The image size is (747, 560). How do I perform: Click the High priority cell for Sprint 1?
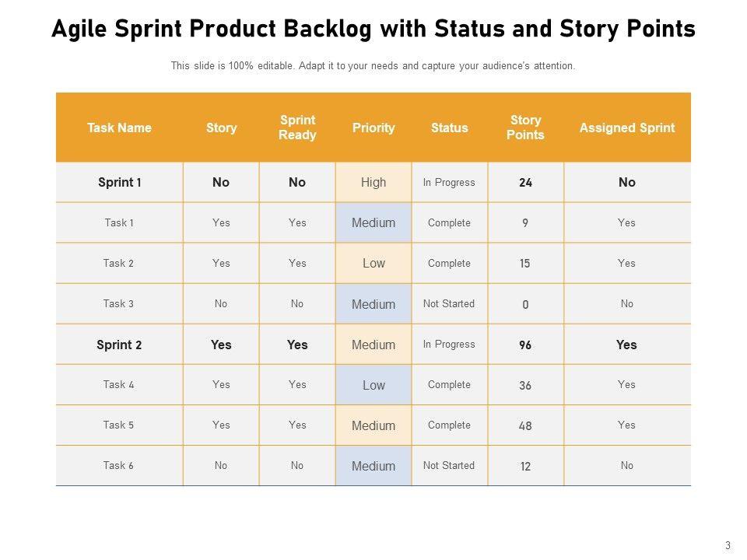(x=373, y=183)
